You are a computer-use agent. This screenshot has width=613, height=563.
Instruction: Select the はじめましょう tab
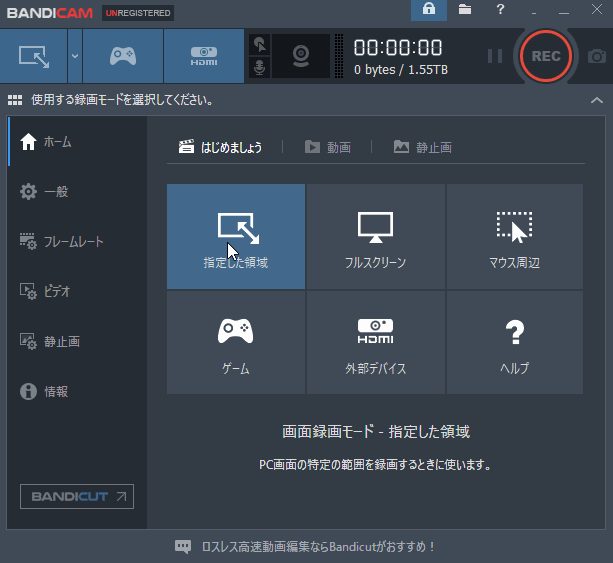pyautogui.click(x=220, y=147)
